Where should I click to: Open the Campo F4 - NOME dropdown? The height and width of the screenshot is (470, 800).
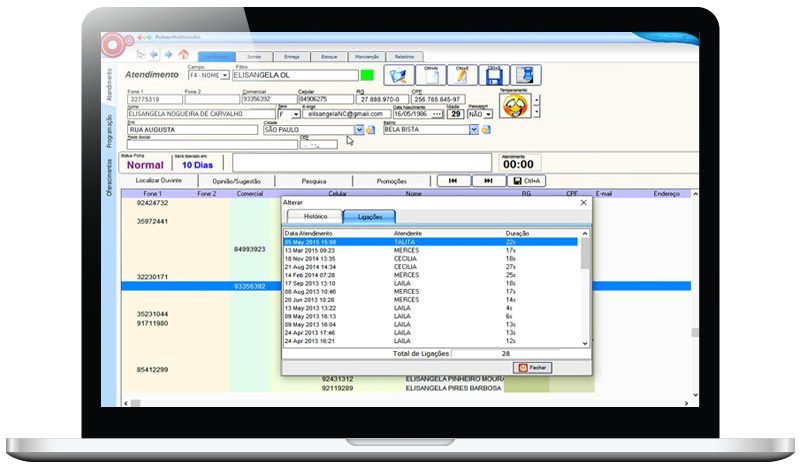point(225,75)
